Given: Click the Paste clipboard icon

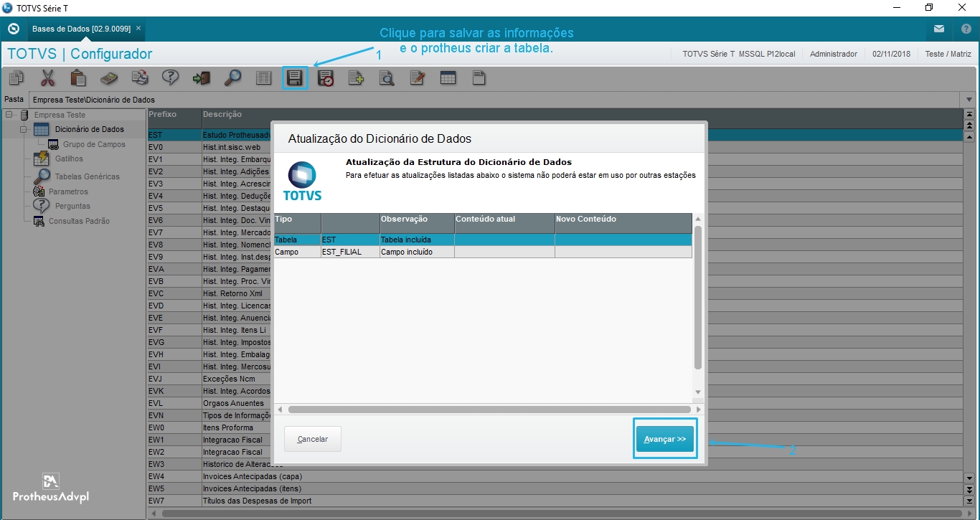Looking at the screenshot, I should (x=78, y=78).
